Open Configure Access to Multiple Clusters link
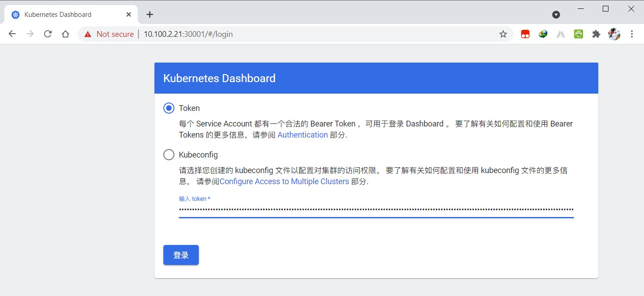Screen dimensions: 644x296 coord(284,182)
